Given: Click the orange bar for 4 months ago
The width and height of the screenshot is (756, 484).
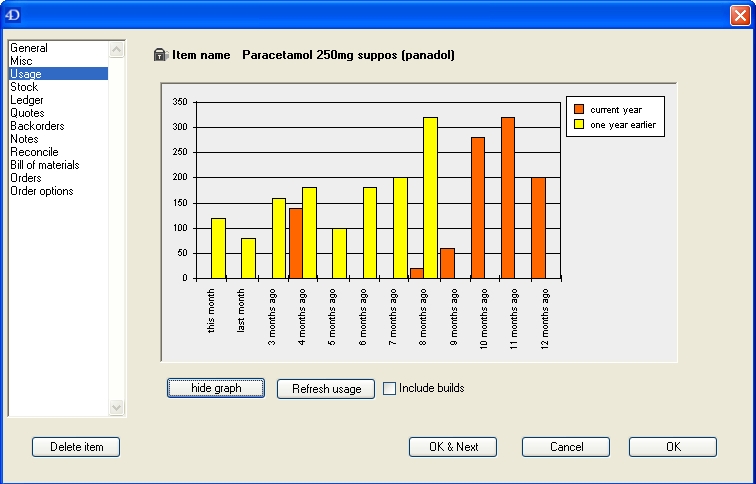Looking at the screenshot, I should coord(296,243).
